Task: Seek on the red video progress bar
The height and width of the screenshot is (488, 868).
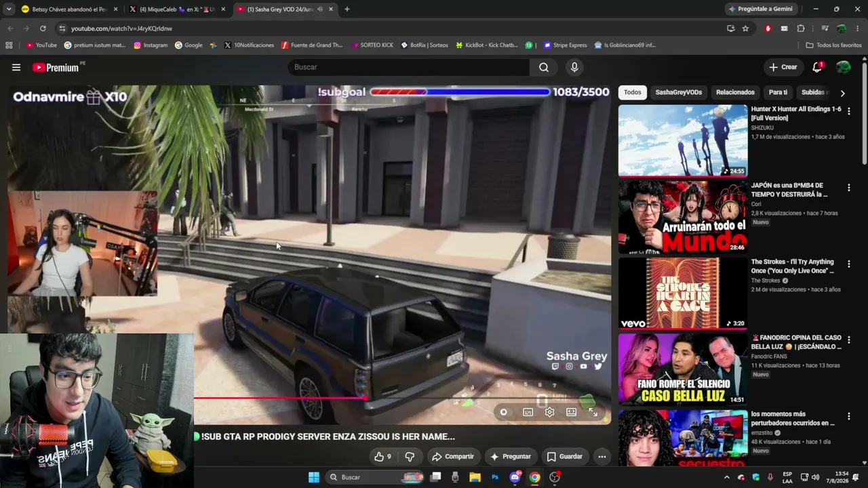Action: click(279, 398)
